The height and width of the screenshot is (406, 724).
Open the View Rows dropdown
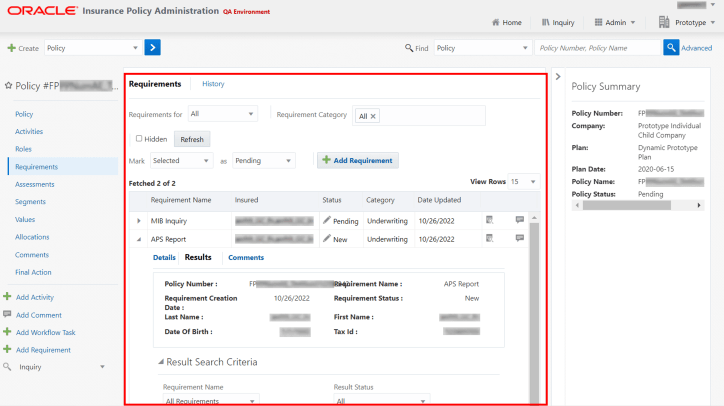[x=524, y=182]
